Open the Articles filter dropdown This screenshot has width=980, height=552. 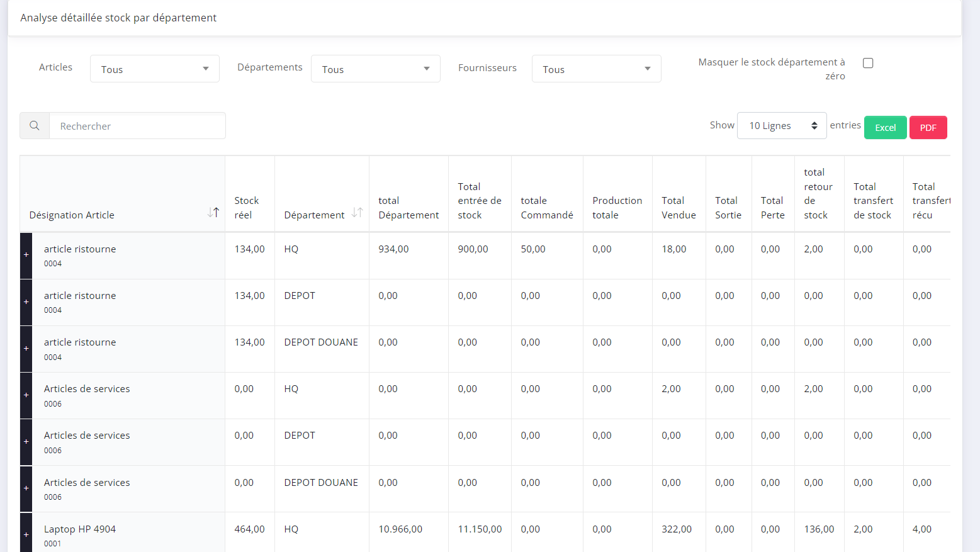pyautogui.click(x=155, y=69)
